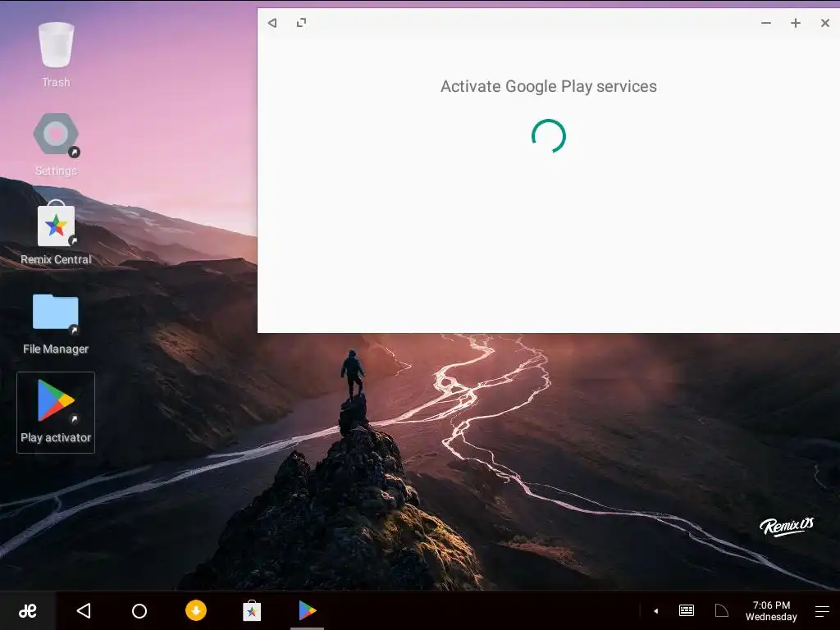Click the Activate Google Play services heading
The height and width of the screenshot is (630, 840).
(549, 87)
